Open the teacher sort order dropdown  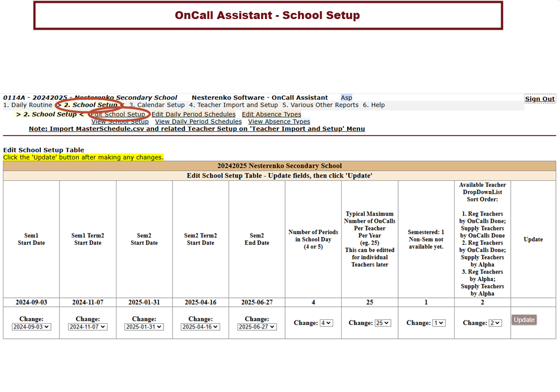pos(495,323)
